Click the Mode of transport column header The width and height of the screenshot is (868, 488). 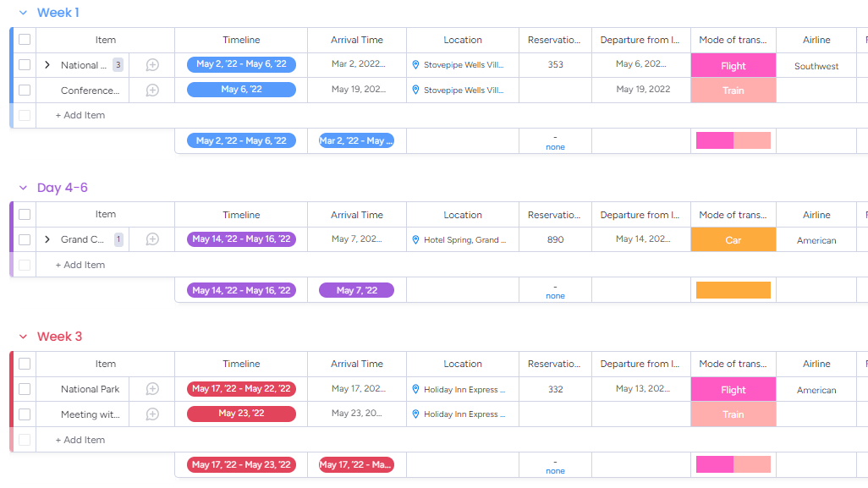pyautogui.click(x=733, y=40)
